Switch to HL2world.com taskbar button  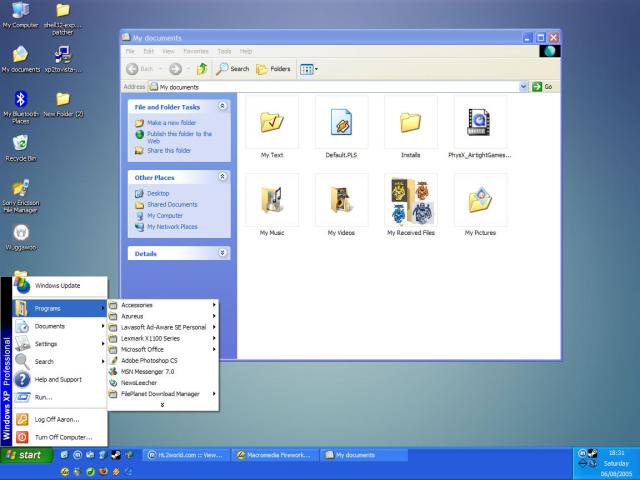pos(187,455)
